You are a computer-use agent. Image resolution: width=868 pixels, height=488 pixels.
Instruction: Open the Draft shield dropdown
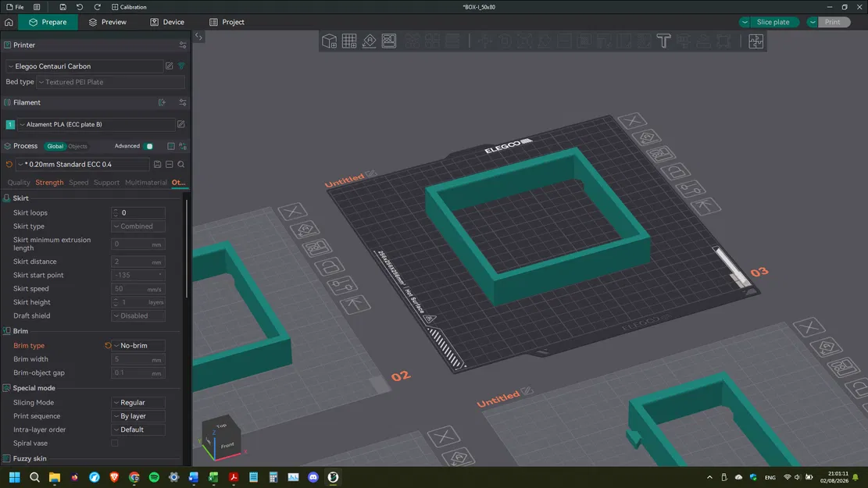tap(138, 316)
